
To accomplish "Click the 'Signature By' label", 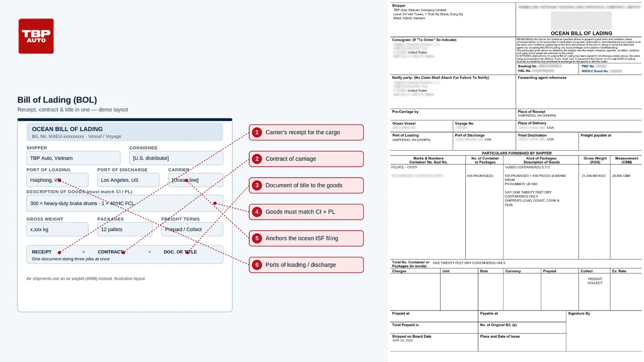I will click(579, 313).
